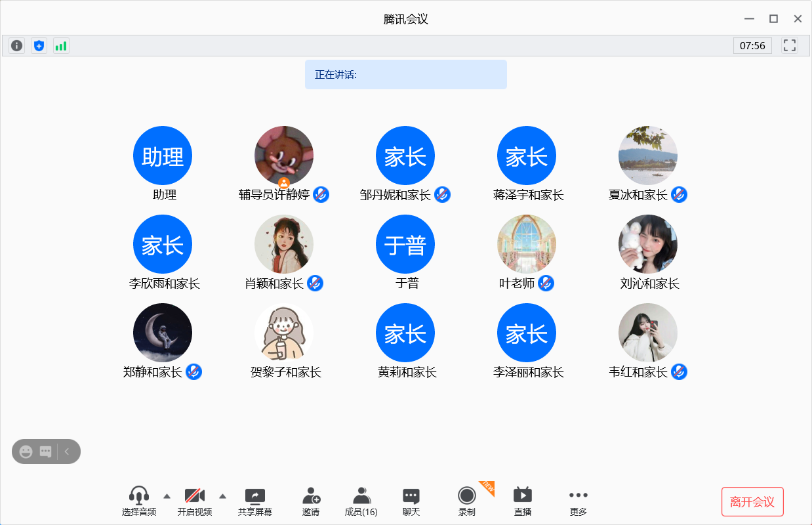
Task: Click Leave Meeting (离开会议) button
Action: coord(752,502)
